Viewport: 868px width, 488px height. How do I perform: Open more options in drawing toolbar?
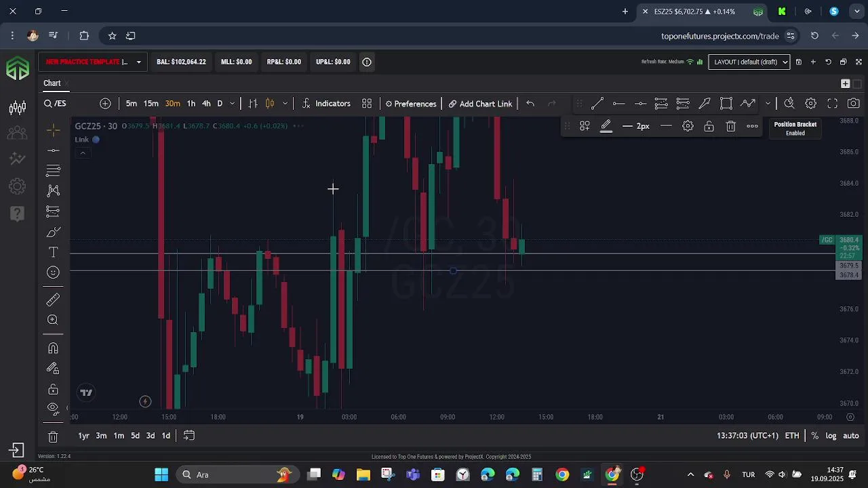click(x=753, y=126)
